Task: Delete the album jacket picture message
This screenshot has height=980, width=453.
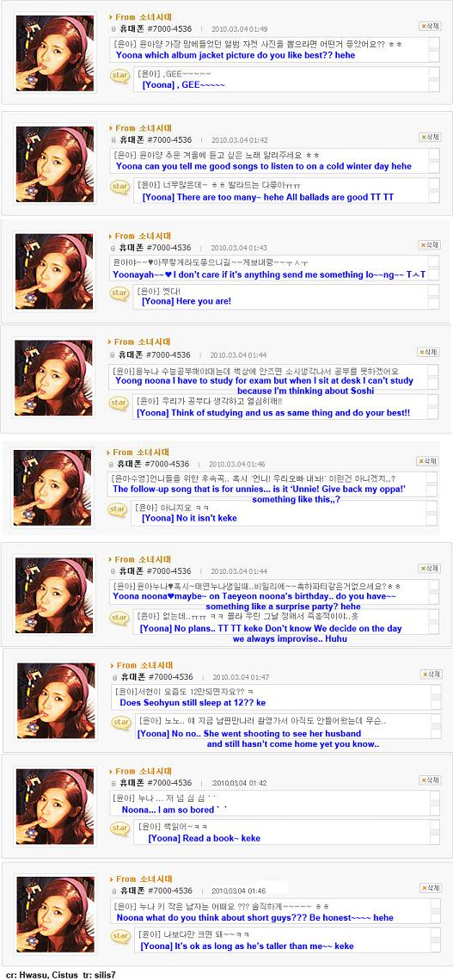Action: point(430,26)
